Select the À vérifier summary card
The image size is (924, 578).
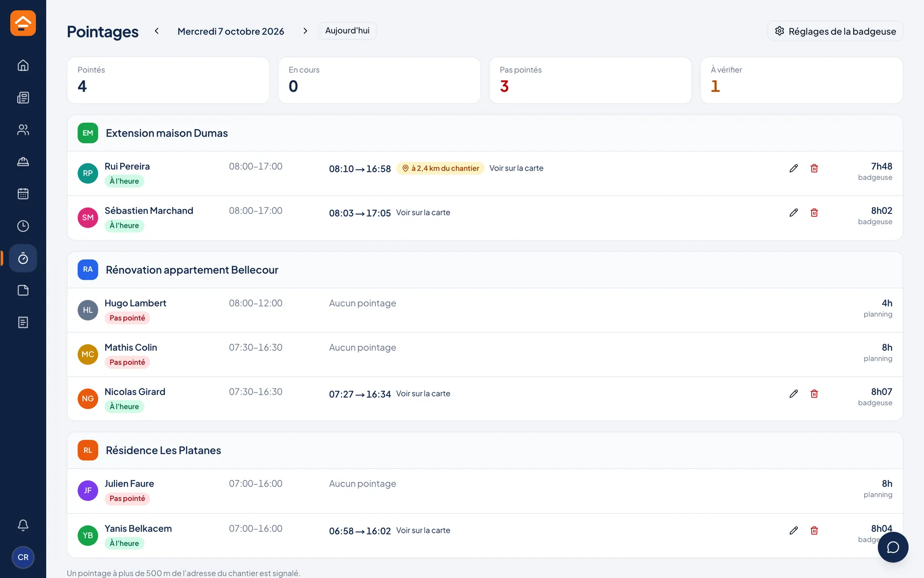(x=801, y=80)
